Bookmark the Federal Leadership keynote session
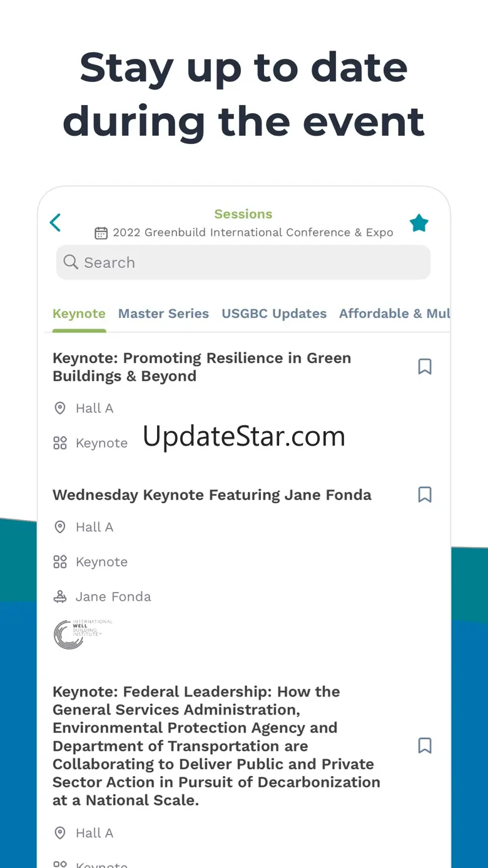 425,746
